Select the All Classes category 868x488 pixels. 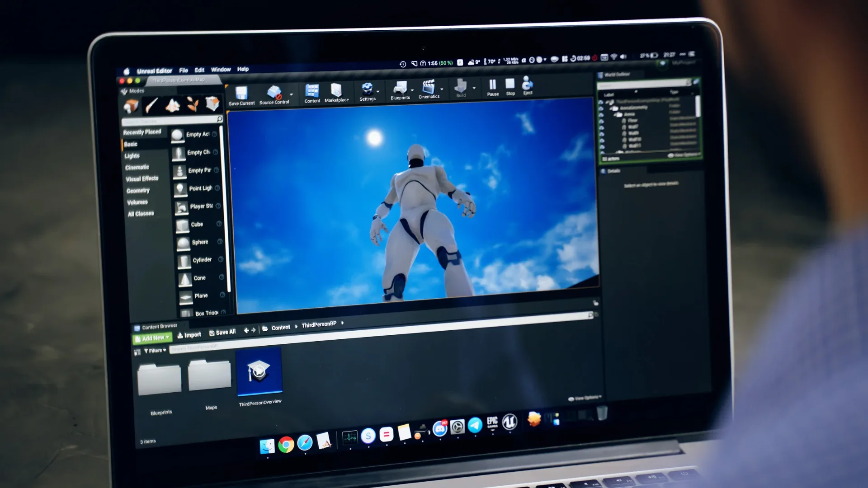[141, 214]
